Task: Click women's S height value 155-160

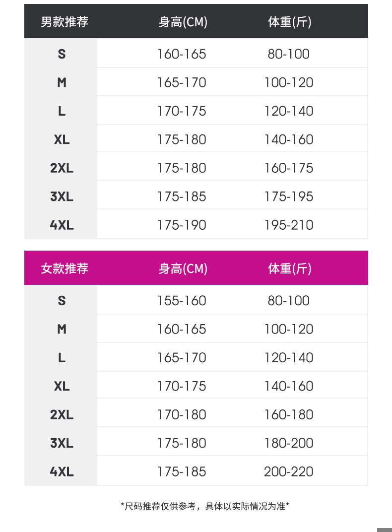Action: point(182,300)
